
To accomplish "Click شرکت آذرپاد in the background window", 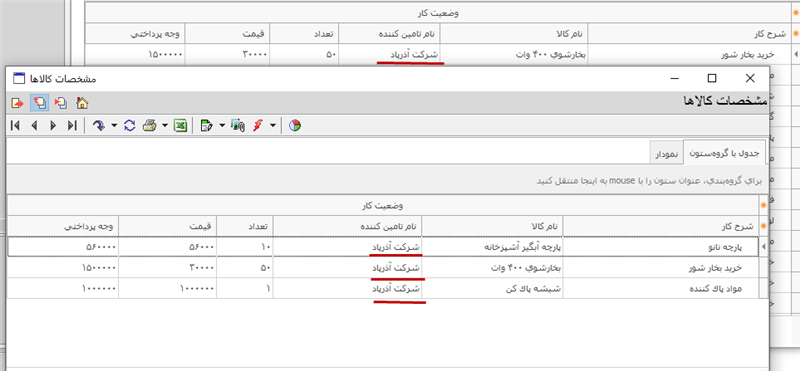I will (x=389, y=54).
